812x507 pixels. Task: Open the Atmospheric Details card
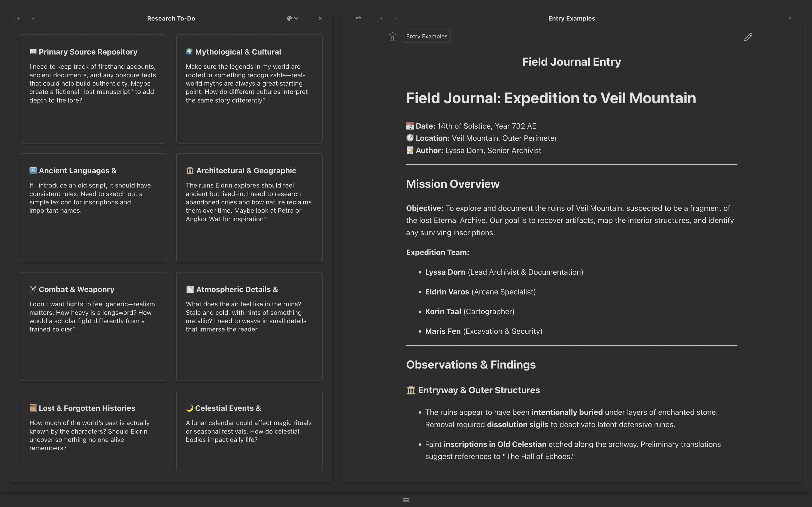click(x=249, y=326)
